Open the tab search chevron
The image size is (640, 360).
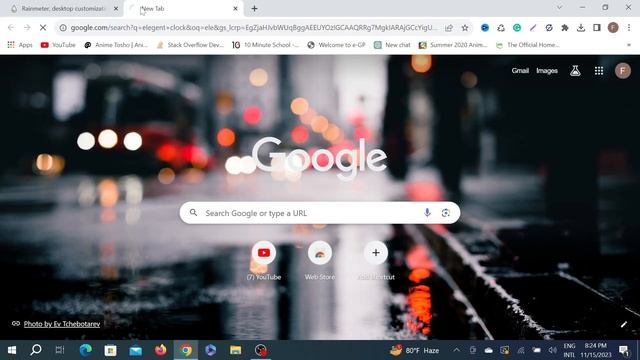pyautogui.click(x=560, y=7)
